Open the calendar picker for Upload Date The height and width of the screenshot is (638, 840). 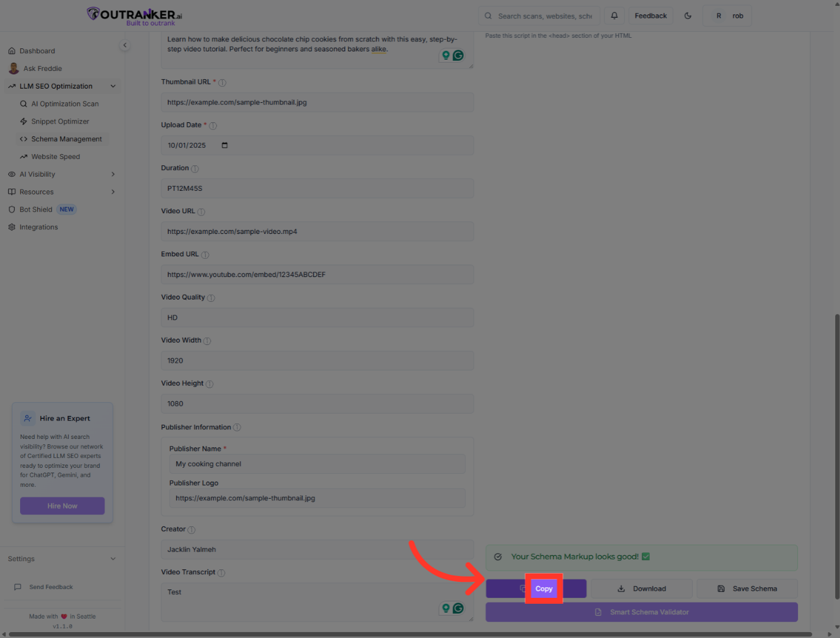(x=224, y=145)
